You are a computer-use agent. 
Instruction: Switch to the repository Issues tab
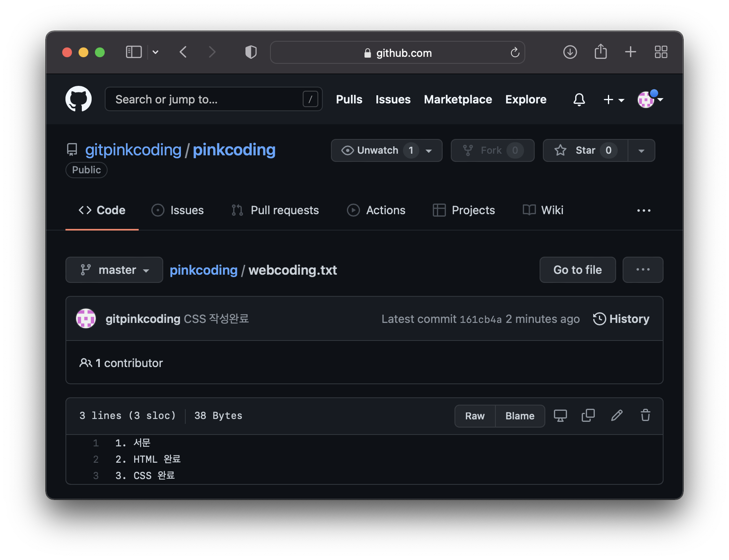[178, 210]
